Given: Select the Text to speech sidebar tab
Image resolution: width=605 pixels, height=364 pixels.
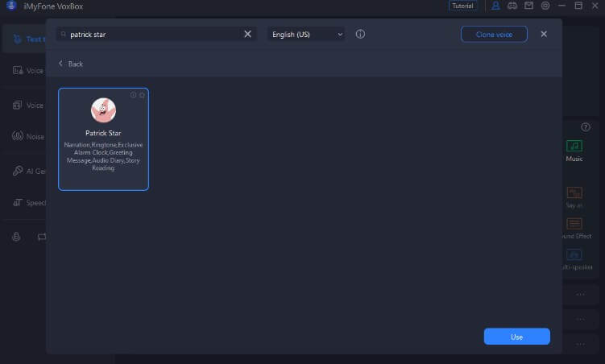Looking at the screenshot, I should click(x=24, y=39).
